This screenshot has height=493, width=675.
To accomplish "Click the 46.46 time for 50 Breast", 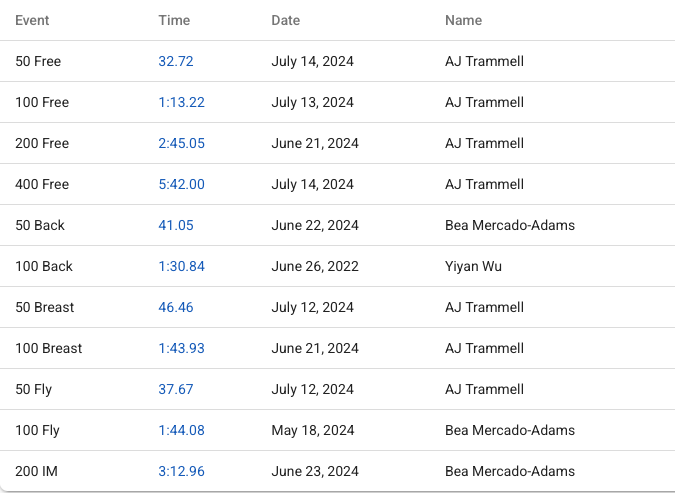I will [176, 307].
